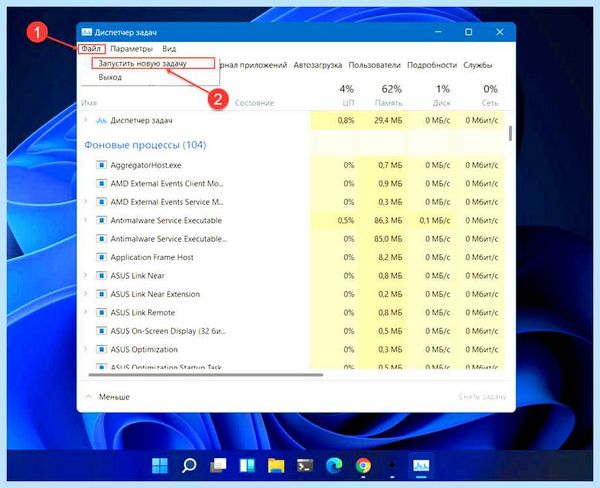Viewport: 600px width, 488px height.
Task: Open the Параметры menu
Action: 131,49
